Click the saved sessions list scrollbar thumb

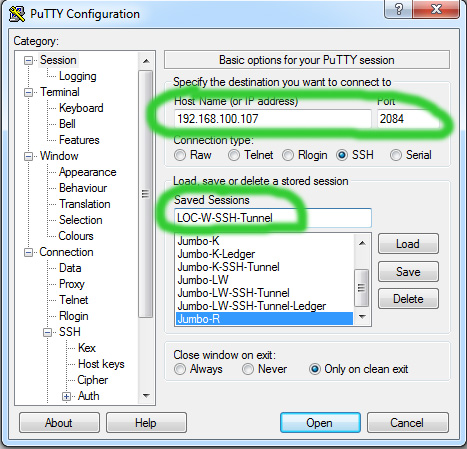[x=362, y=287]
